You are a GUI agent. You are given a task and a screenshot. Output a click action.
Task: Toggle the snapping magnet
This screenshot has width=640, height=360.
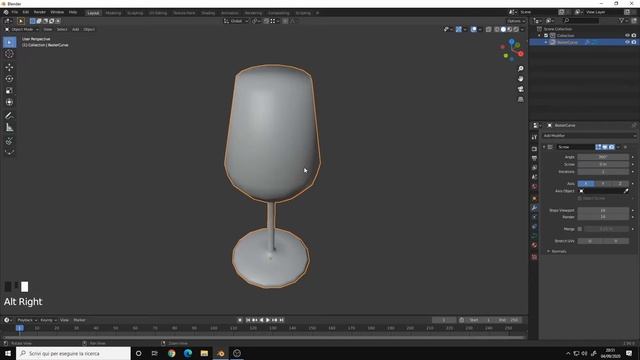point(266,21)
